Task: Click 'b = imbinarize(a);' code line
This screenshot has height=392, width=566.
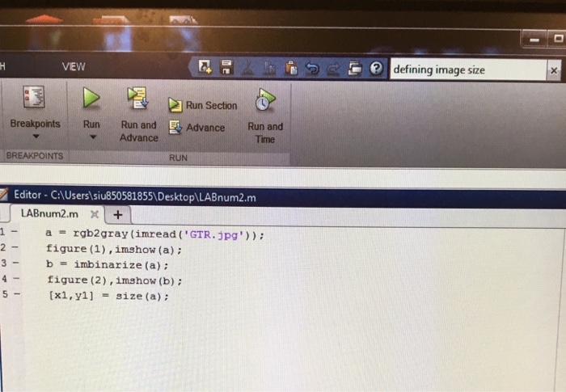Action: [x=108, y=265]
